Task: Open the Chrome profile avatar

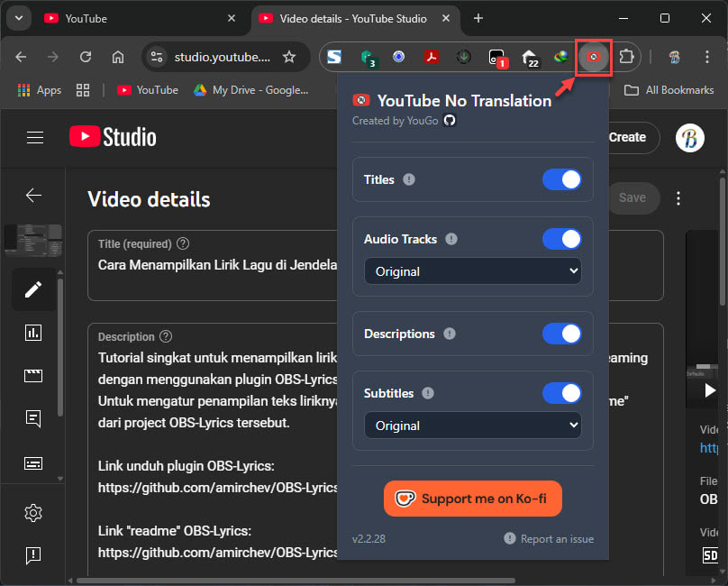Action: 675,57
